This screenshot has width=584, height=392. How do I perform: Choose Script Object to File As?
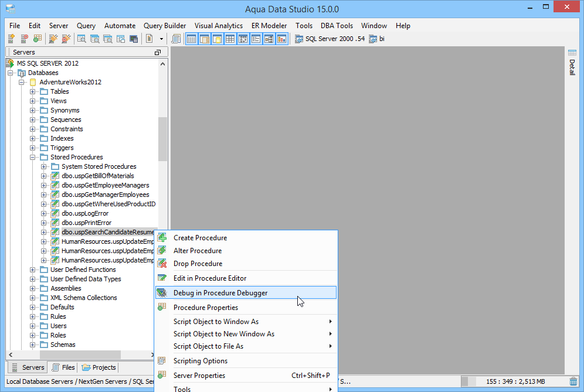(x=246, y=346)
